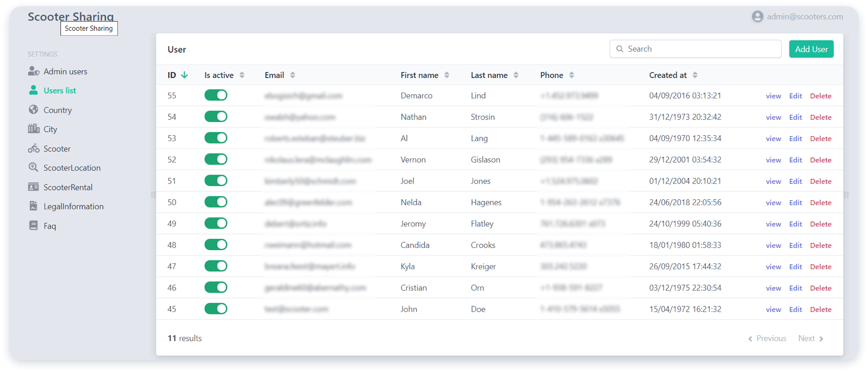The width and height of the screenshot is (868, 372).
Task: Sort by Created at column arrows
Action: point(695,75)
